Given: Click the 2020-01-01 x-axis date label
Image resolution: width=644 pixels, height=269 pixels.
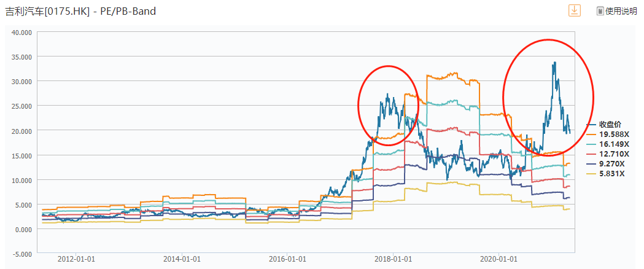Looking at the screenshot, I should tap(499, 259).
